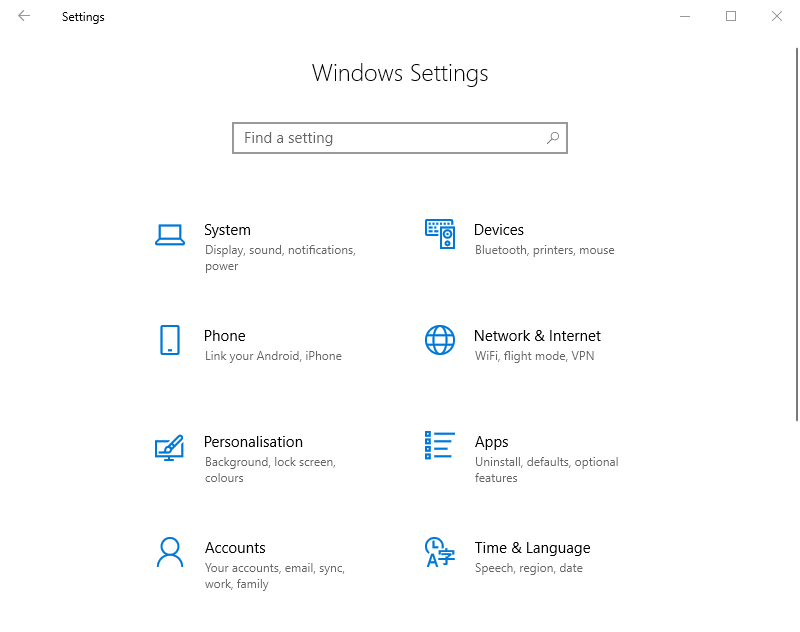
Task: Open Accounts settings via the person icon
Action: point(170,552)
